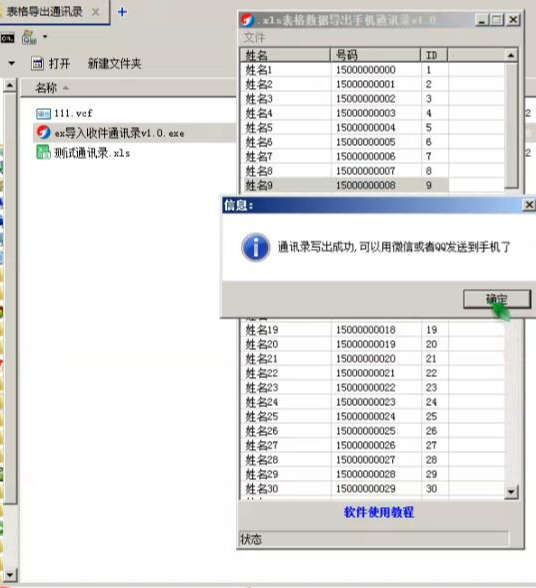Expand the dropdown arrow left of 打开
536x588 pixels.
(x=12, y=63)
